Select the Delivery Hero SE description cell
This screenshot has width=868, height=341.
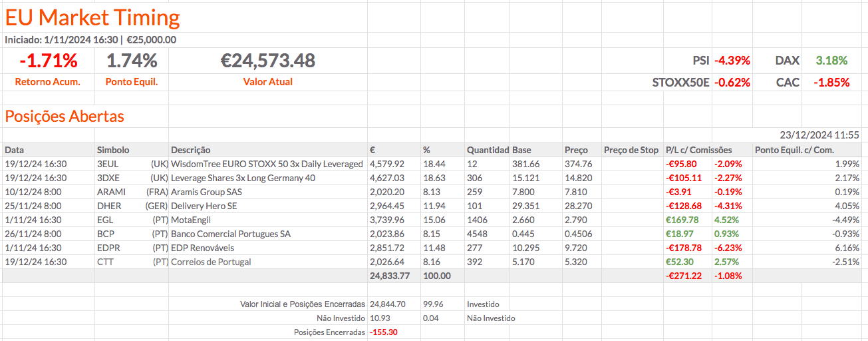[x=204, y=206]
